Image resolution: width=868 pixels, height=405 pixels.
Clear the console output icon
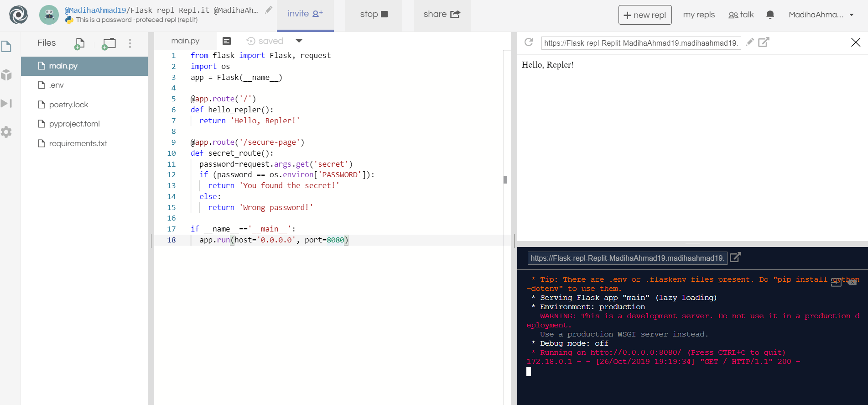[x=852, y=282]
